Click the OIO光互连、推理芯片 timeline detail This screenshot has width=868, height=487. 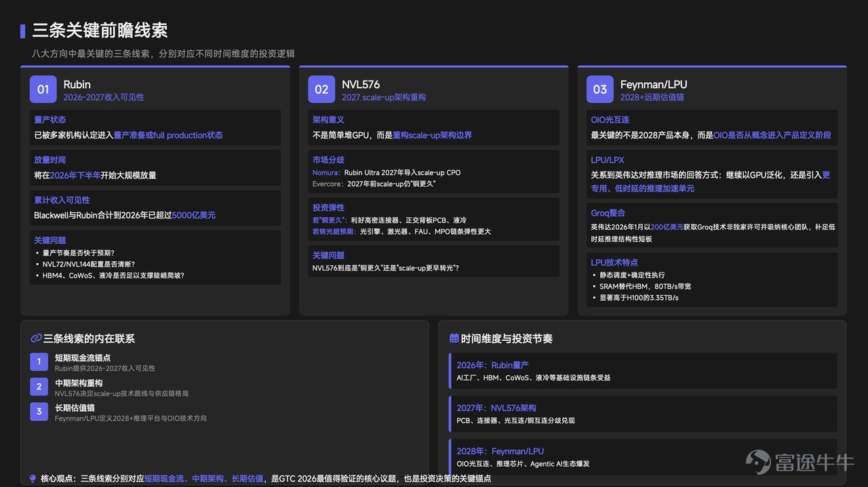pyautogui.click(x=523, y=464)
